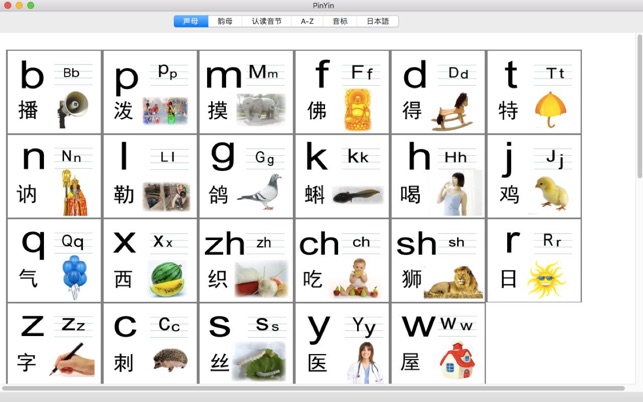
Task: Click the smiling sun image for r
Action: click(x=546, y=279)
